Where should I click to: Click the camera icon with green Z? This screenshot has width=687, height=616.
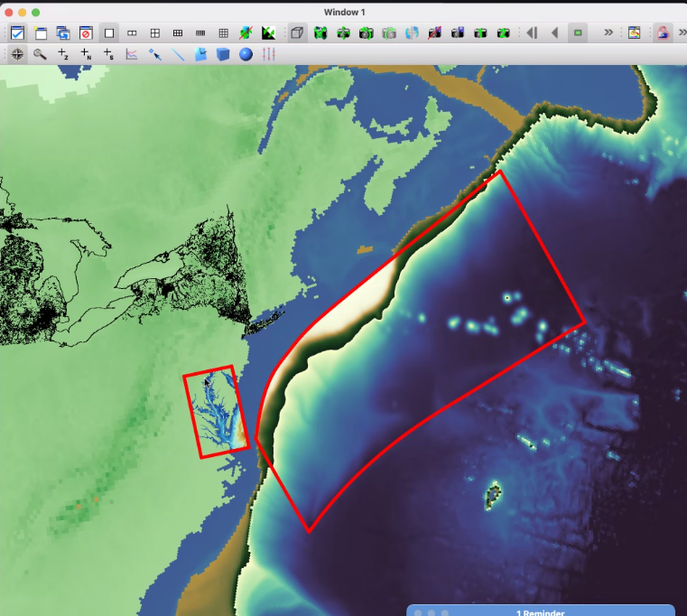click(x=503, y=33)
